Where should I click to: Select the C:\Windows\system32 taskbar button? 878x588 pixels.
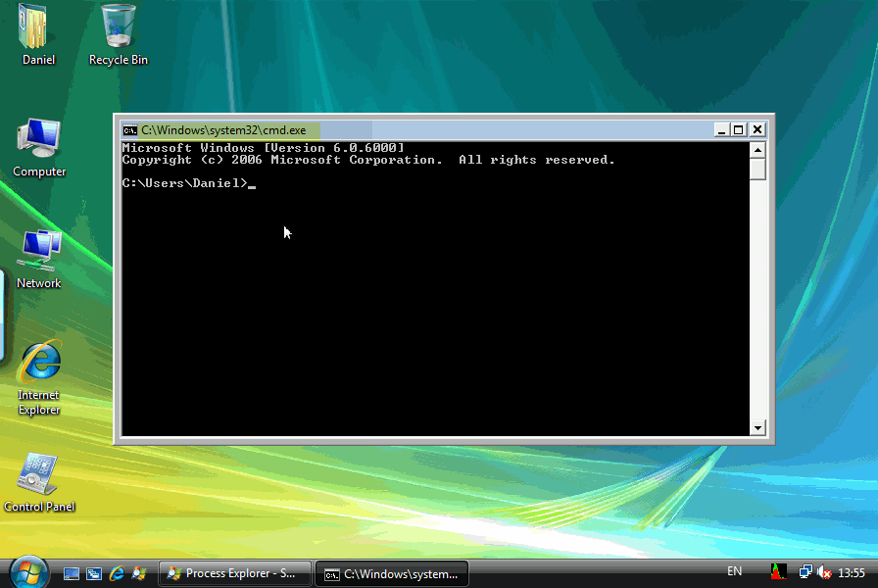point(392,573)
